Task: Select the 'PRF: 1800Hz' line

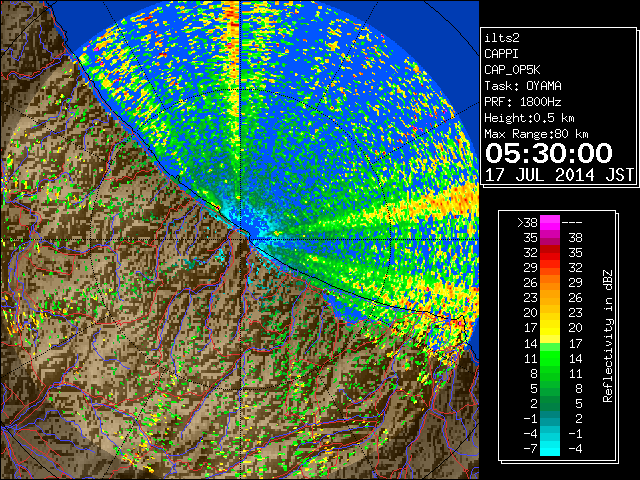Action: coord(523,102)
